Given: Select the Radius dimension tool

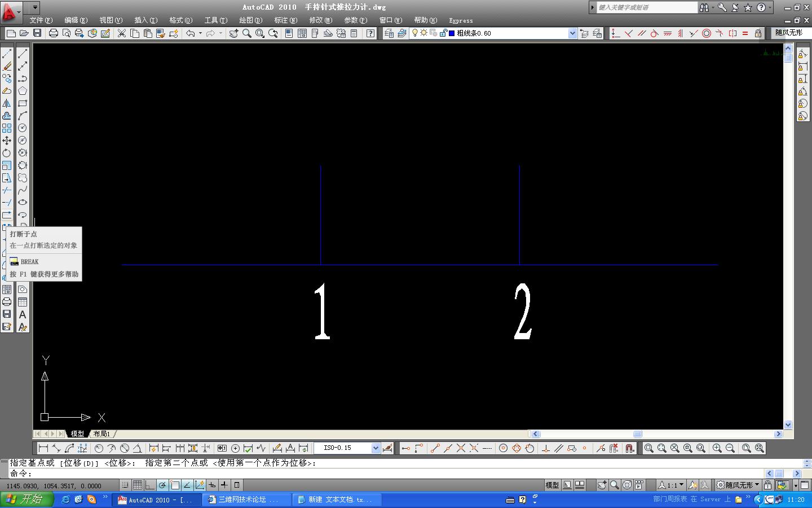Looking at the screenshot, I should [x=99, y=448].
